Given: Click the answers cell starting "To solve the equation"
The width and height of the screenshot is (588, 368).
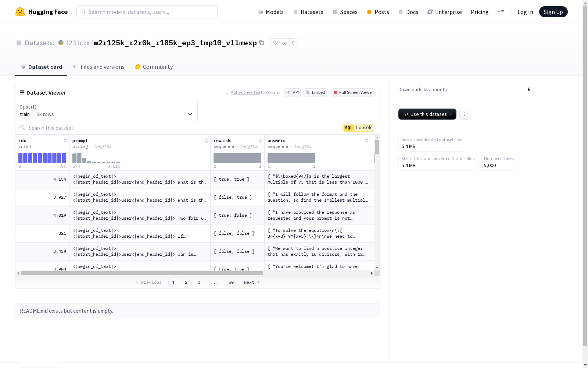Looking at the screenshot, I should (x=318, y=233).
